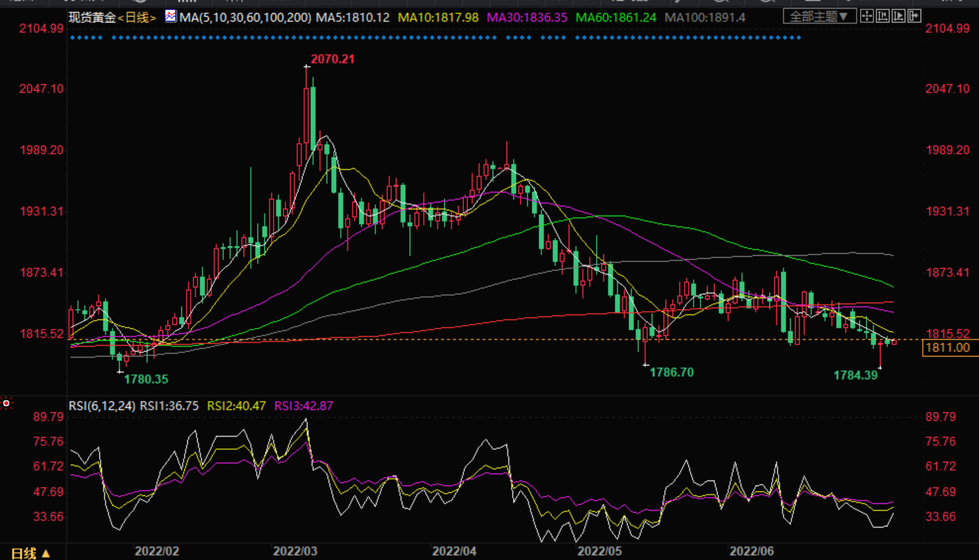This screenshot has width=979, height=560.
Task: Click the 2022/04 date axis label
Action: [x=454, y=551]
